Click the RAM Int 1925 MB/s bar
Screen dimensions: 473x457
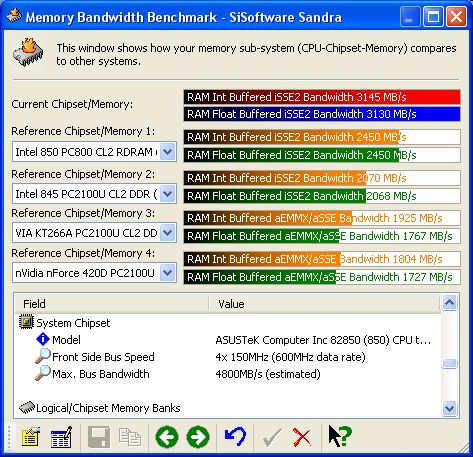(322, 218)
